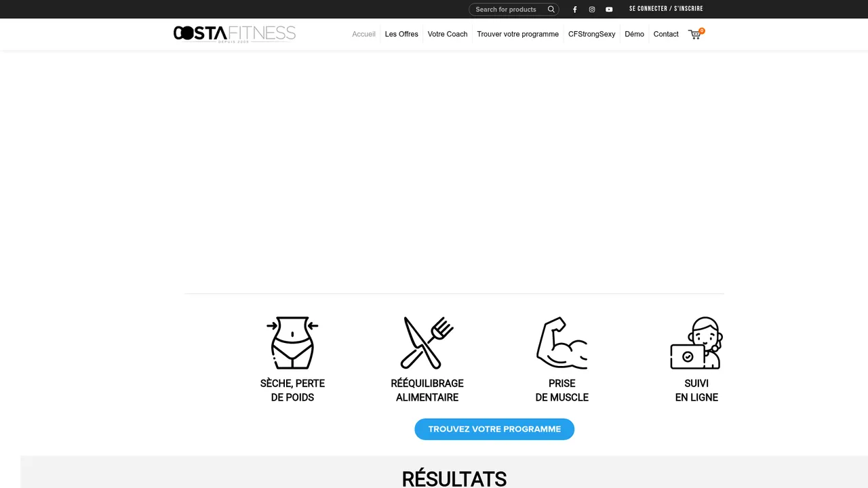Screen dimensions: 868x488
Task: Open the Facebook social icon
Action: [x=575, y=9]
